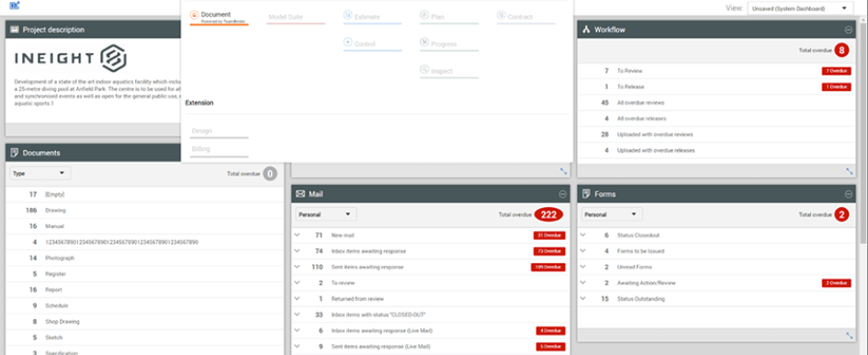This screenshot has height=355, width=868.
Task: Open the Control module
Action: tap(372, 44)
